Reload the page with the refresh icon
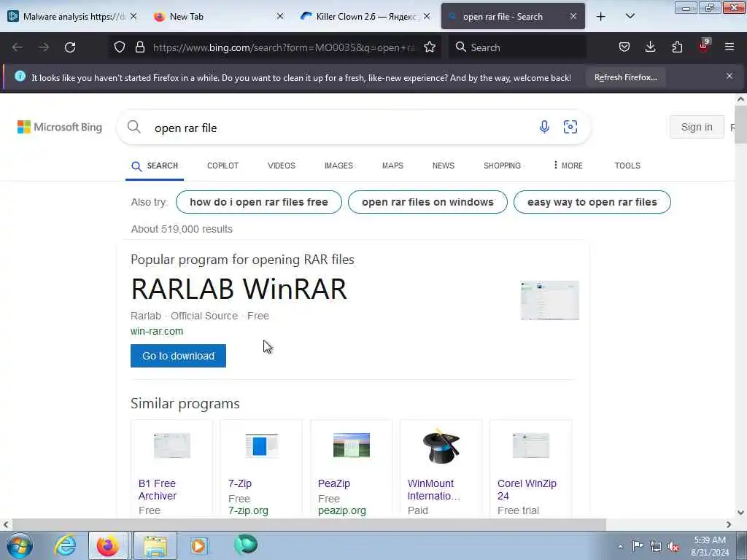Viewport: 747px width, 560px height. pos(70,47)
